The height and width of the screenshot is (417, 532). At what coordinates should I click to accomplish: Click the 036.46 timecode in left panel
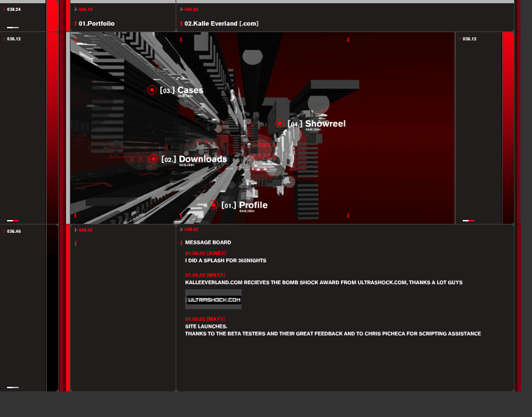point(13,231)
